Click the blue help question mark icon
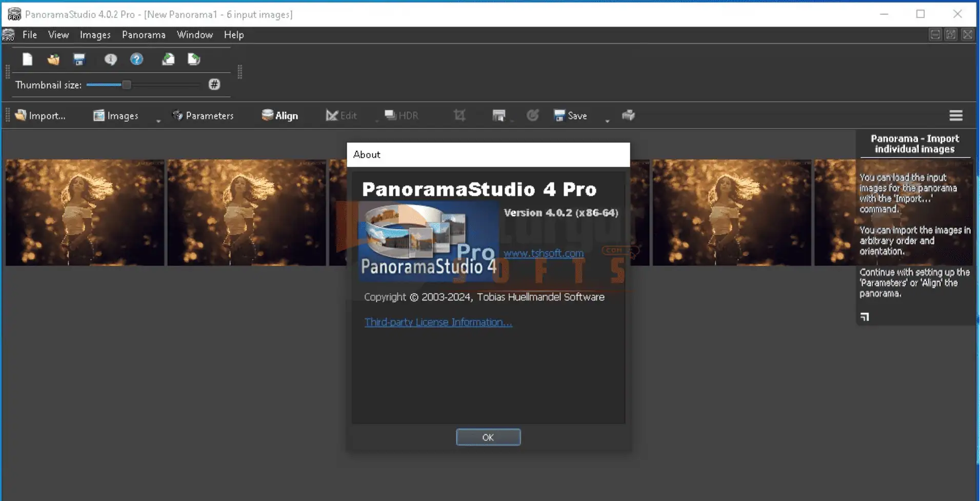 click(136, 60)
